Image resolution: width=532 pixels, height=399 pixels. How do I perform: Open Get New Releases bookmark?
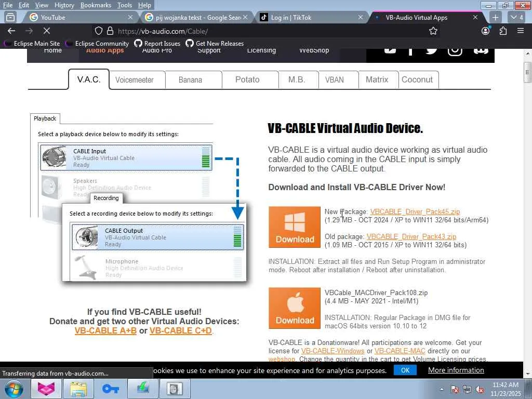click(x=215, y=44)
